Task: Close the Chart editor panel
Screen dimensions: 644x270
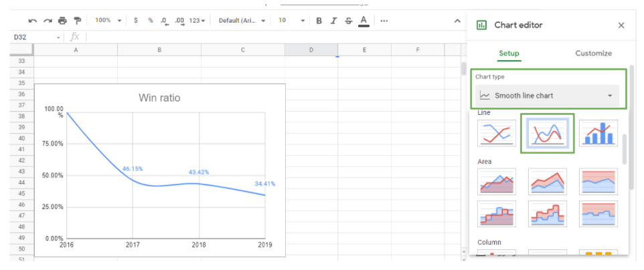Action: (x=621, y=25)
